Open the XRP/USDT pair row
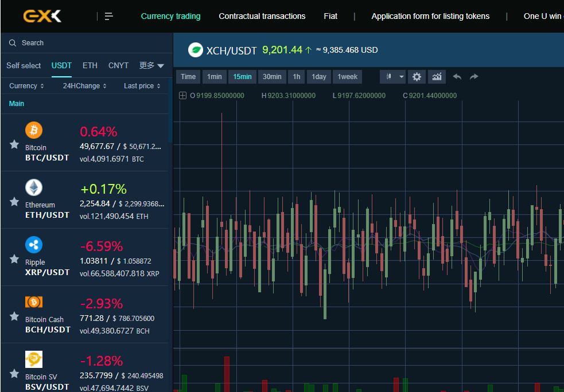 click(85, 257)
